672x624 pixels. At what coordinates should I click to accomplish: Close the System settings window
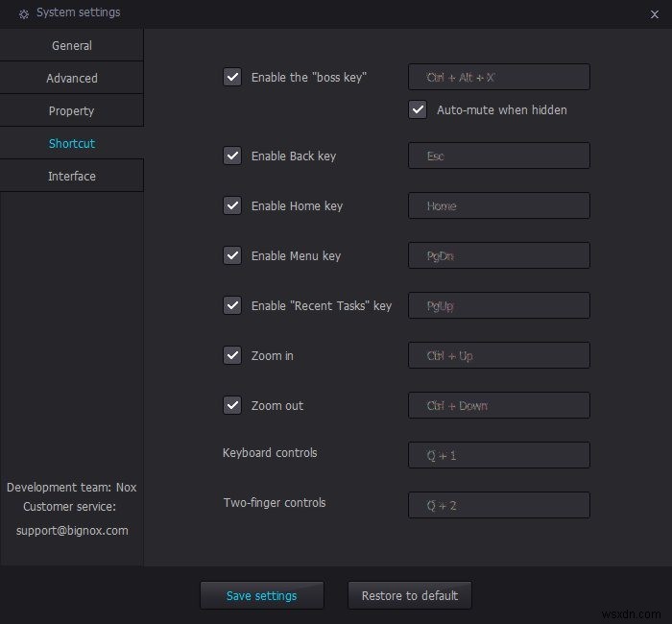pyautogui.click(x=654, y=14)
